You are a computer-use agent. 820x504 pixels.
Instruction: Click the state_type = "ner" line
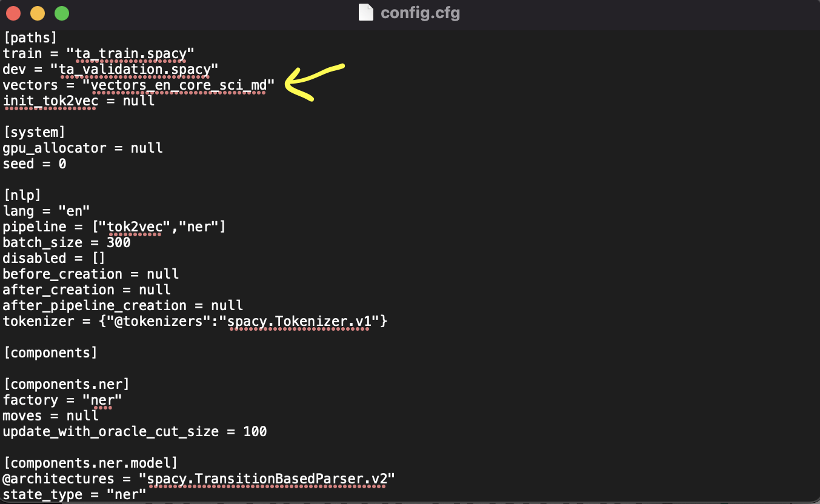coord(75,495)
